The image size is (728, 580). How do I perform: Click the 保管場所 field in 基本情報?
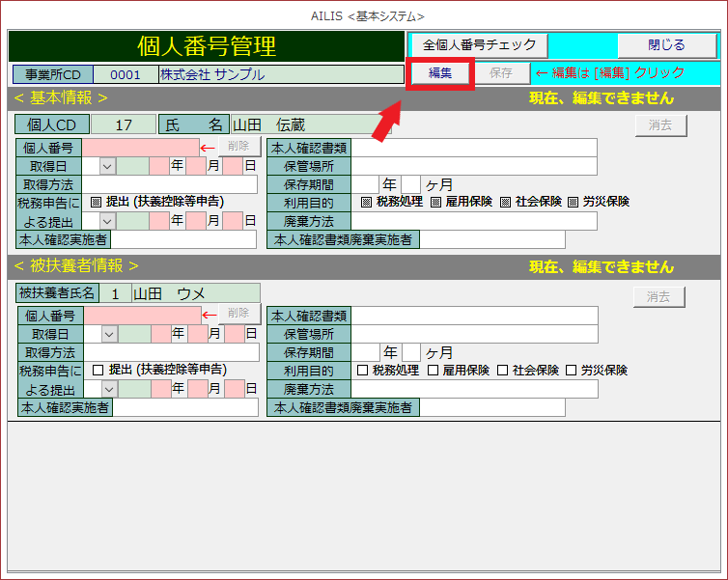click(473, 166)
